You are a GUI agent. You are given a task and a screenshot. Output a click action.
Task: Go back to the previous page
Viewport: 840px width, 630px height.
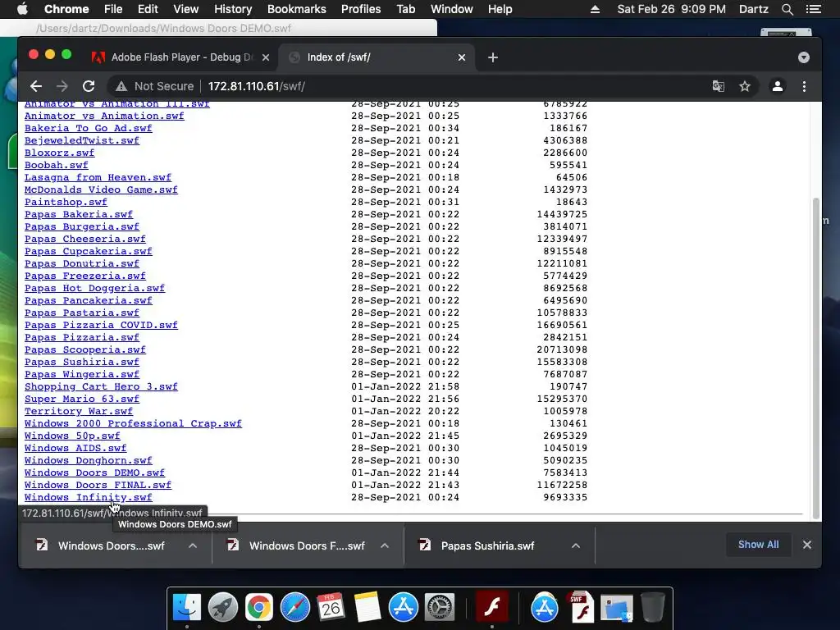36,86
